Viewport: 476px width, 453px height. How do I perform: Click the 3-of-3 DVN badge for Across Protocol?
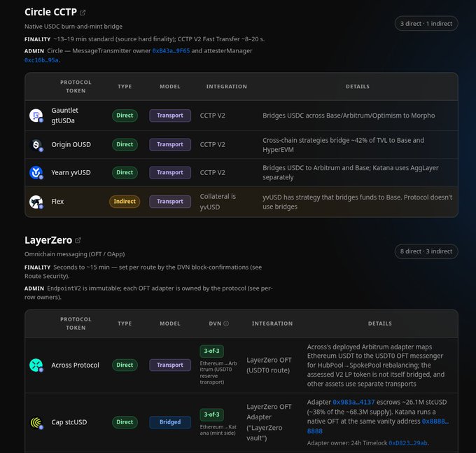[211, 351]
